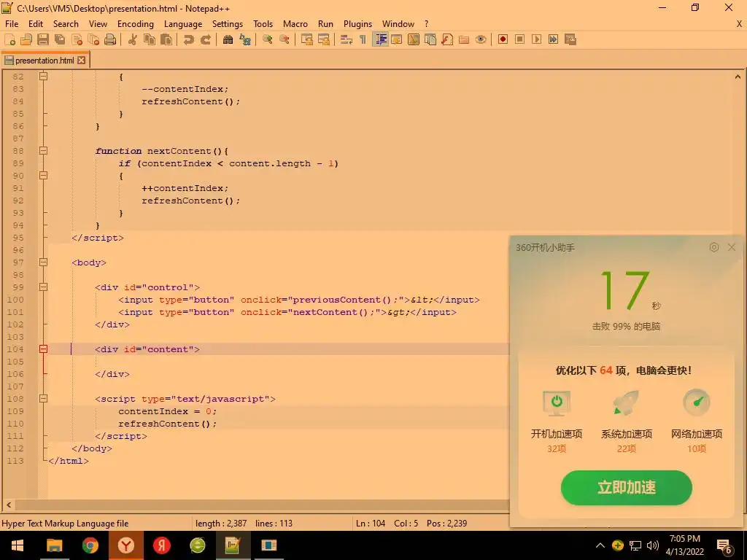Toggle the Monitoring eye icon

(x=481, y=39)
